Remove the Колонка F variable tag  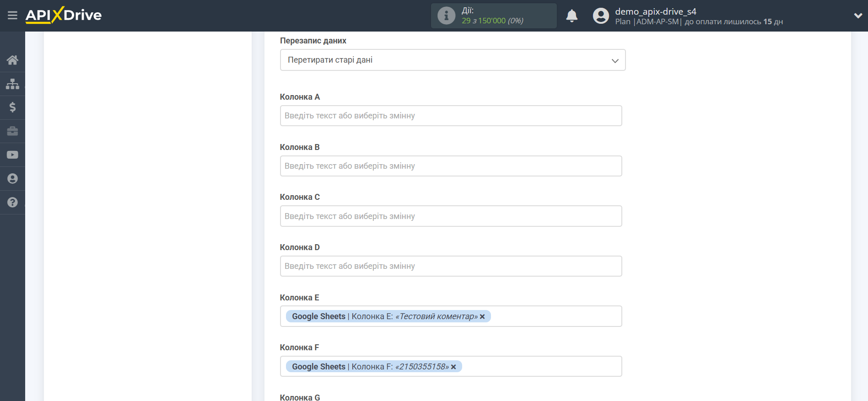[x=453, y=367]
